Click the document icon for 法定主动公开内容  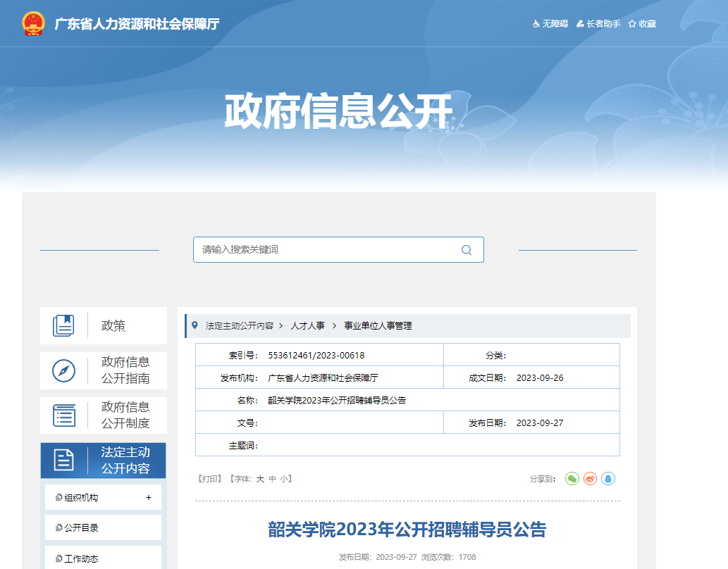point(64,461)
